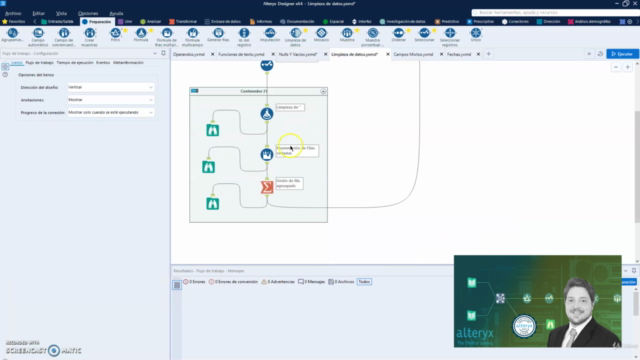Open the Metainformación configuration tab

click(128, 63)
